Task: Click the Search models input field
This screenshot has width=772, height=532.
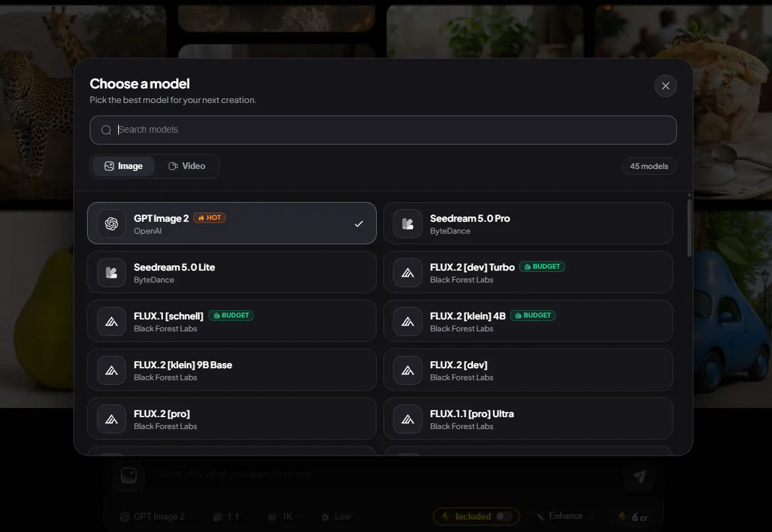Action: (383, 130)
